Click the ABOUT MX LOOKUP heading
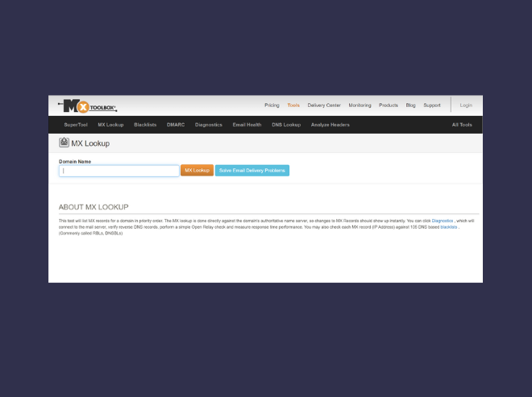The image size is (532, 397). [94, 207]
